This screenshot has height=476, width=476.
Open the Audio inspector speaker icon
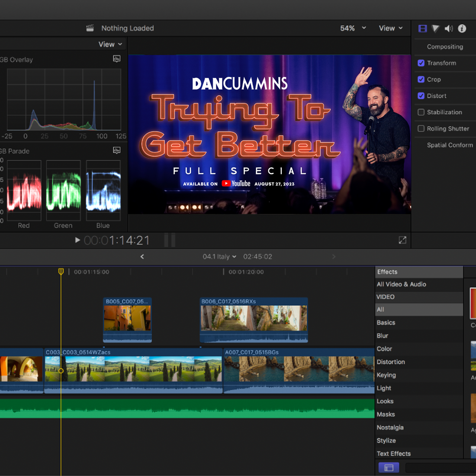(449, 29)
